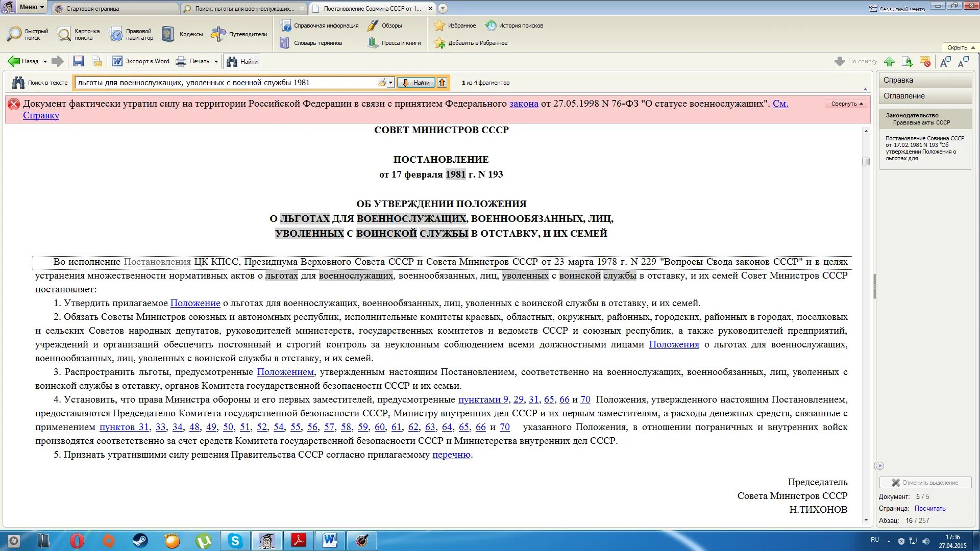Image resolution: width=980 pixels, height=551 pixels.
Task: Open закона link in warning banner
Action: pyautogui.click(x=524, y=104)
